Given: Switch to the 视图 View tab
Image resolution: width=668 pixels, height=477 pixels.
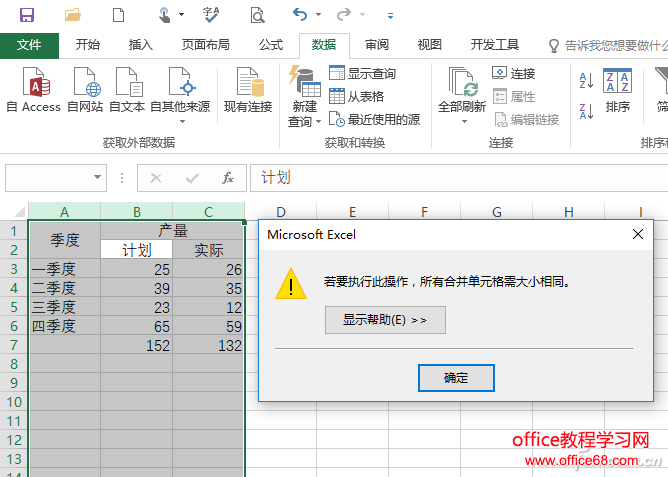Looking at the screenshot, I should [x=429, y=45].
